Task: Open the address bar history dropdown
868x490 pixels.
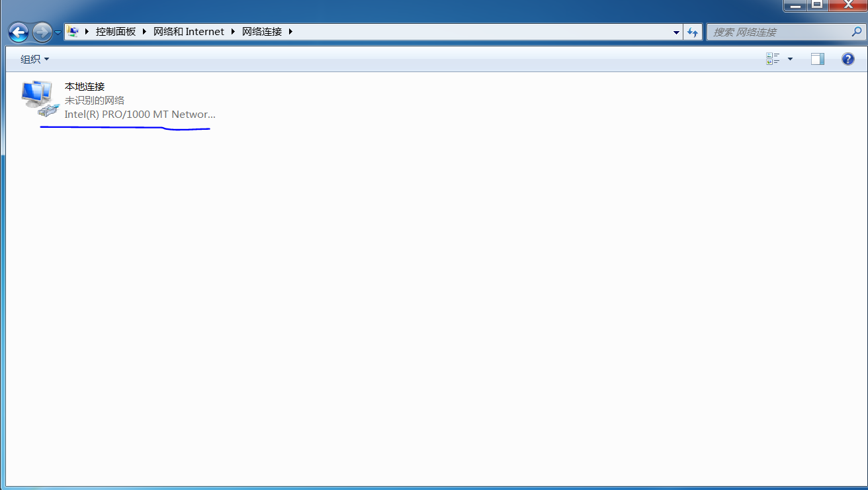Action: point(676,32)
